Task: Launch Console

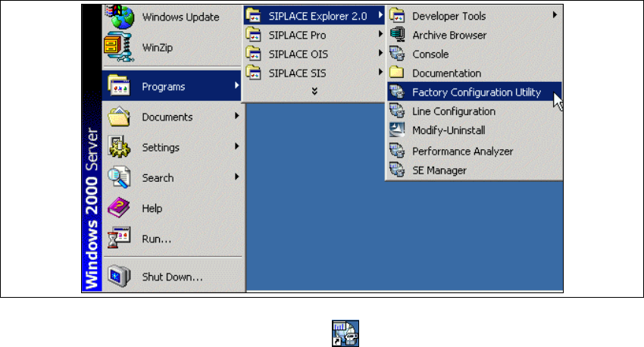Action: (474, 54)
